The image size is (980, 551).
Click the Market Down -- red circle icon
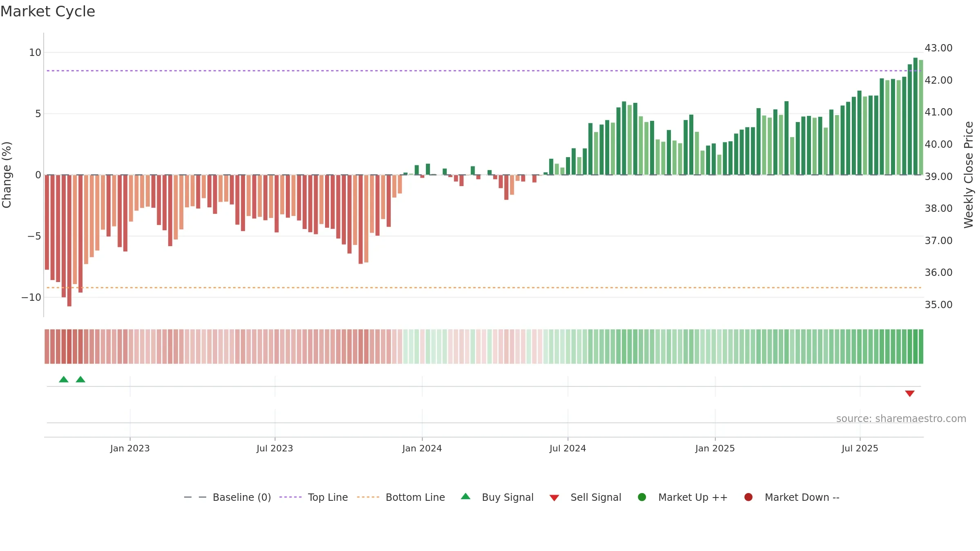click(x=748, y=497)
